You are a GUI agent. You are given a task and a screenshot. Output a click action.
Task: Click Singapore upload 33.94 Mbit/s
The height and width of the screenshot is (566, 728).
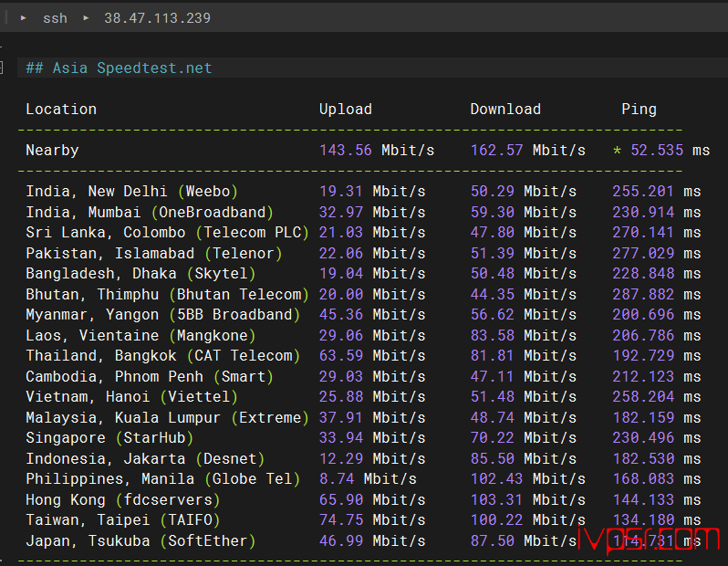372,438
